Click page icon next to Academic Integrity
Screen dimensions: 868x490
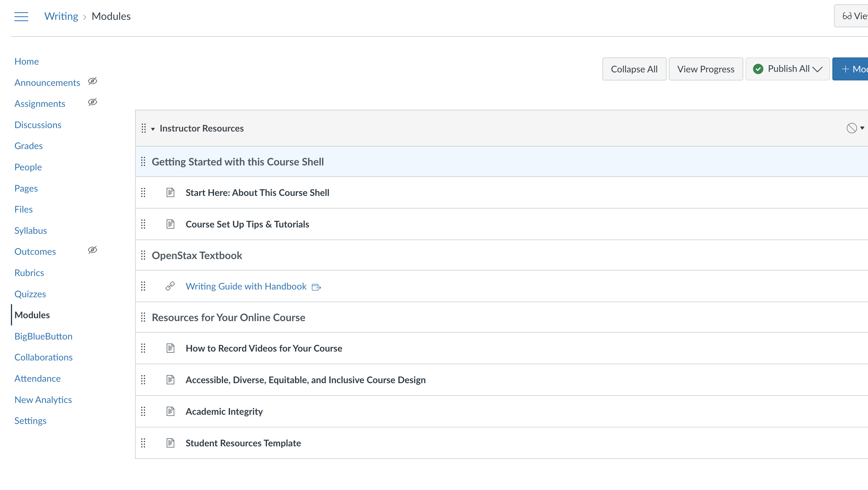click(170, 411)
